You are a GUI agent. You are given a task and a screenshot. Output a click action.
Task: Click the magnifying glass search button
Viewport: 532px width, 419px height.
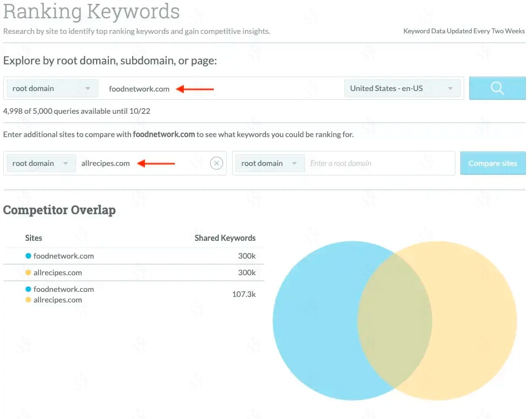pyautogui.click(x=497, y=88)
